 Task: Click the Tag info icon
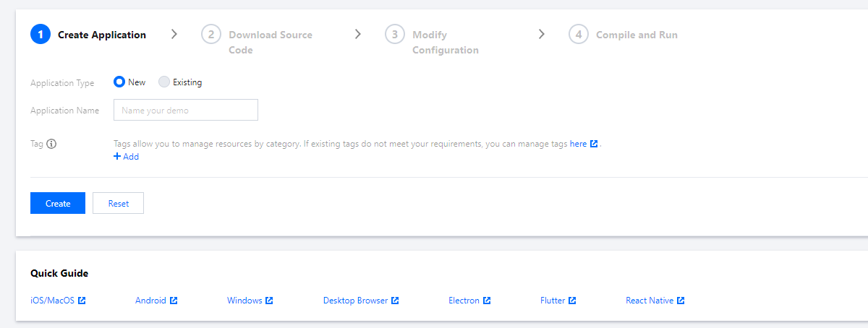(52, 144)
